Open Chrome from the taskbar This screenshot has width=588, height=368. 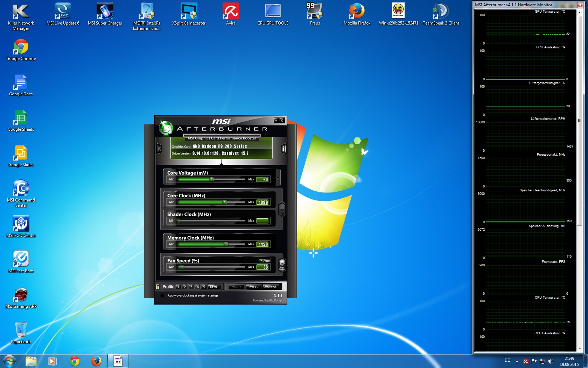click(75, 361)
